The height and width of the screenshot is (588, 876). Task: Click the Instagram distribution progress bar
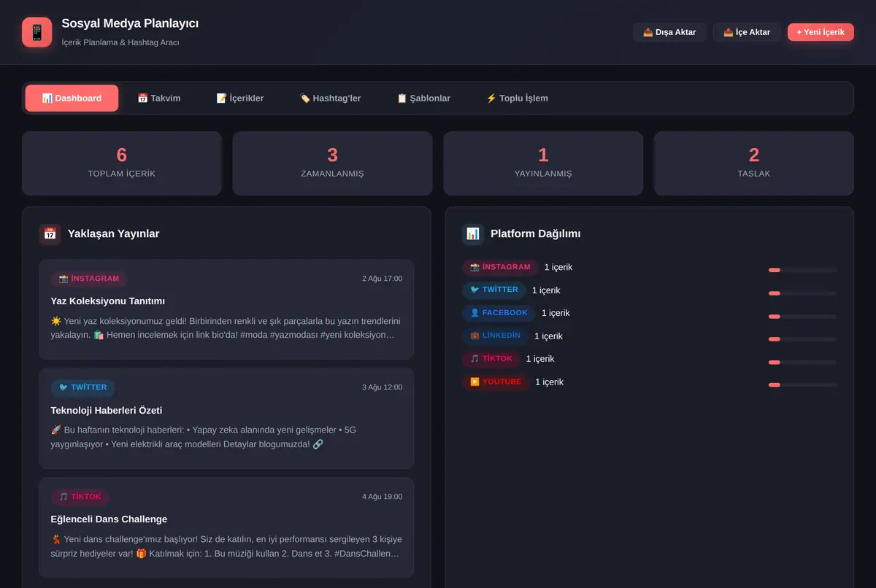802,270
